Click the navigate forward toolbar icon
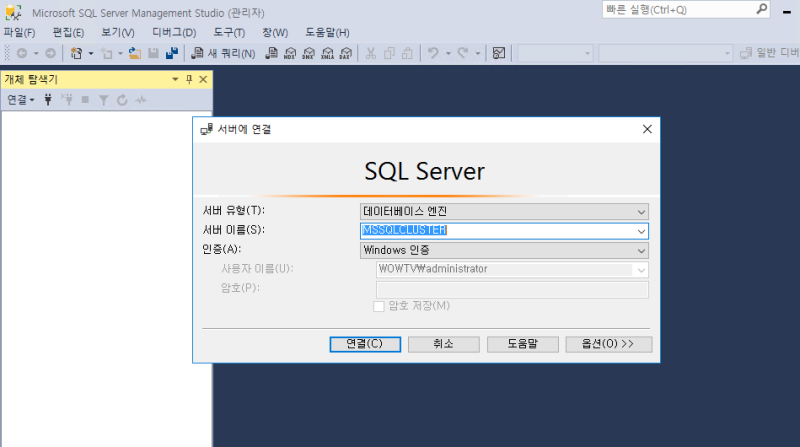 coord(51,53)
